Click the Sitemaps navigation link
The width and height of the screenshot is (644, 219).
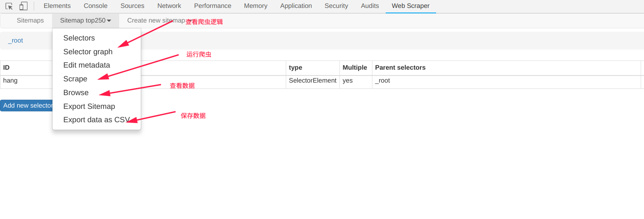pos(30,20)
